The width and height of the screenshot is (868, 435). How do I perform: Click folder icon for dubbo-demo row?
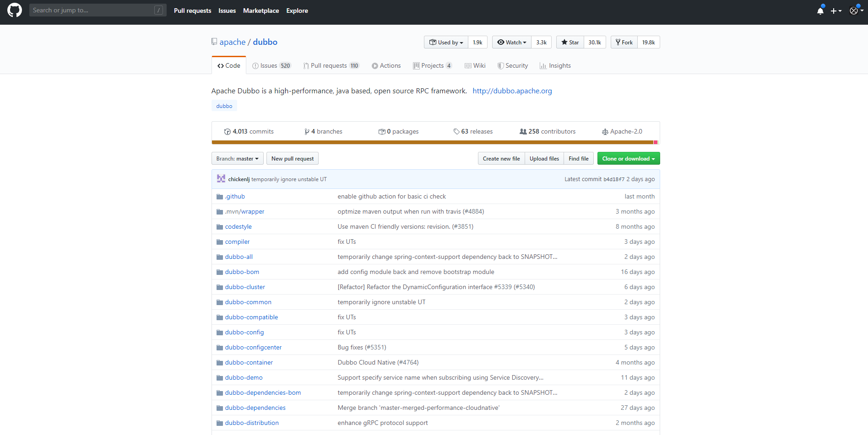220,378
